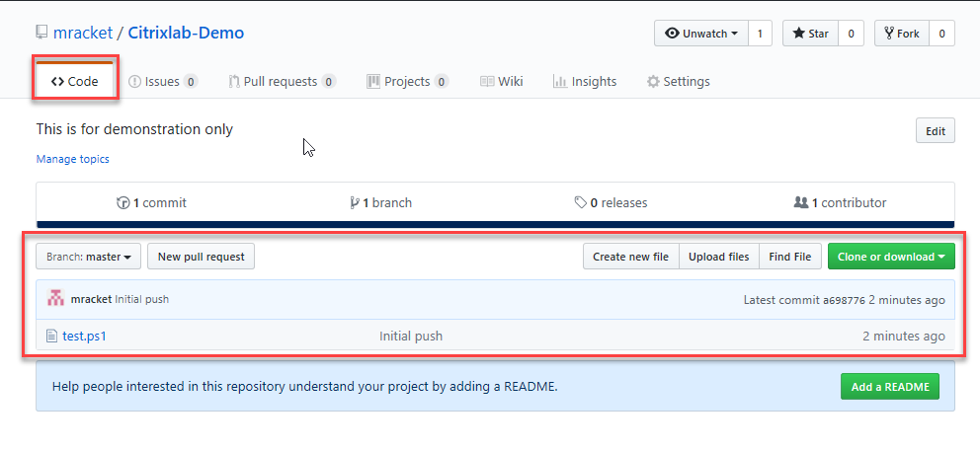Screen dimensions: 980x451
Task: Click New pull request button
Action: pos(202,257)
